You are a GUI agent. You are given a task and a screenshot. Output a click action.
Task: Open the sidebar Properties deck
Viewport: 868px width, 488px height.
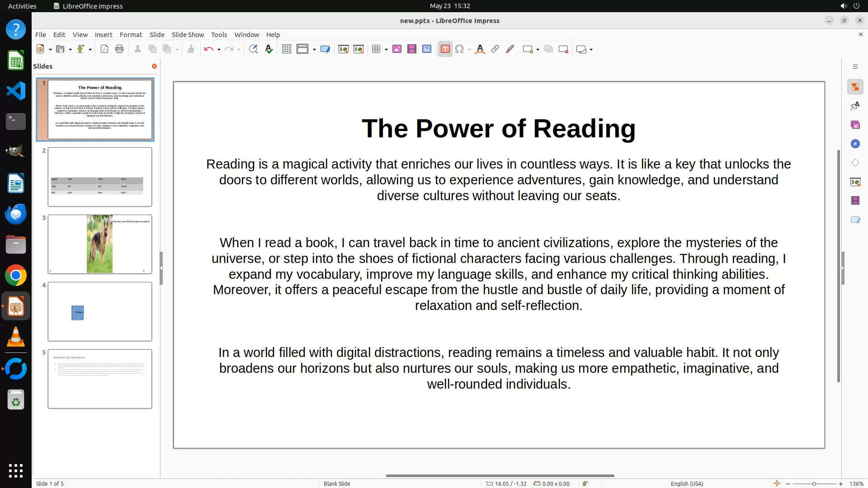pyautogui.click(x=855, y=87)
